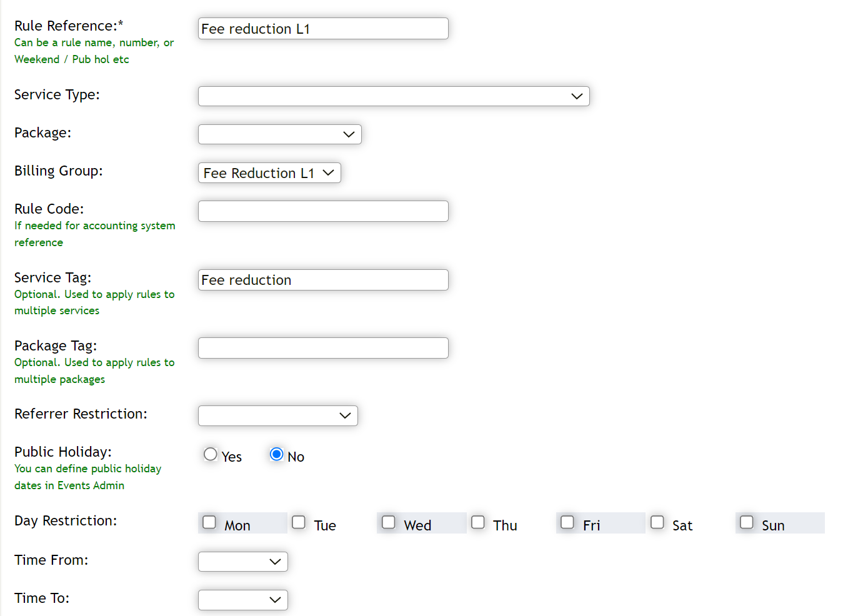Select No for Public Holiday
The height and width of the screenshot is (616, 863).
tap(276, 454)
